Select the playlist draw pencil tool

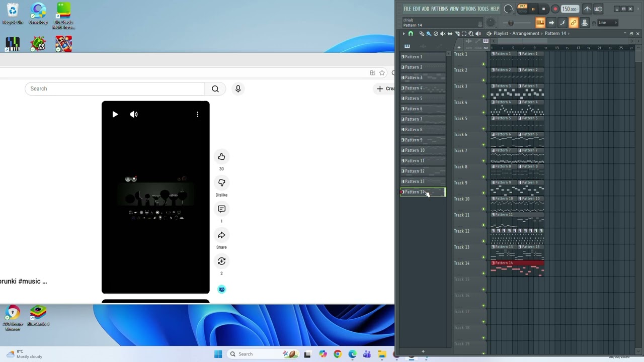point(422,34)
